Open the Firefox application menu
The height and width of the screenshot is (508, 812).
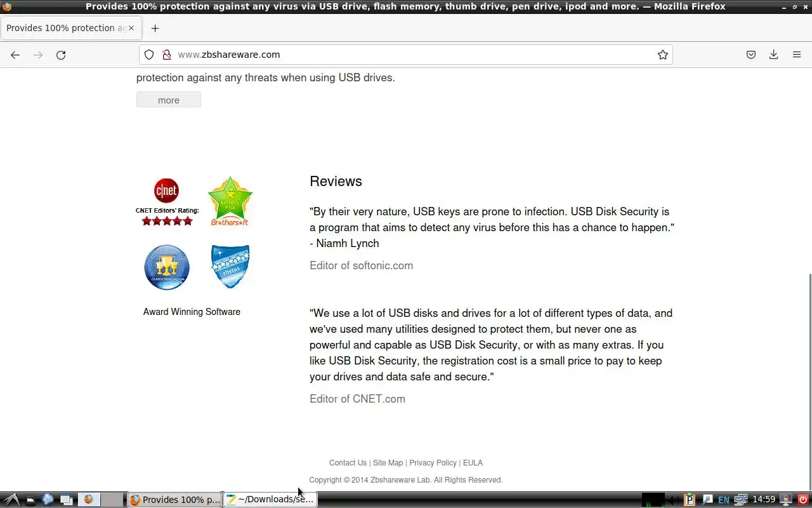point(797,55)
